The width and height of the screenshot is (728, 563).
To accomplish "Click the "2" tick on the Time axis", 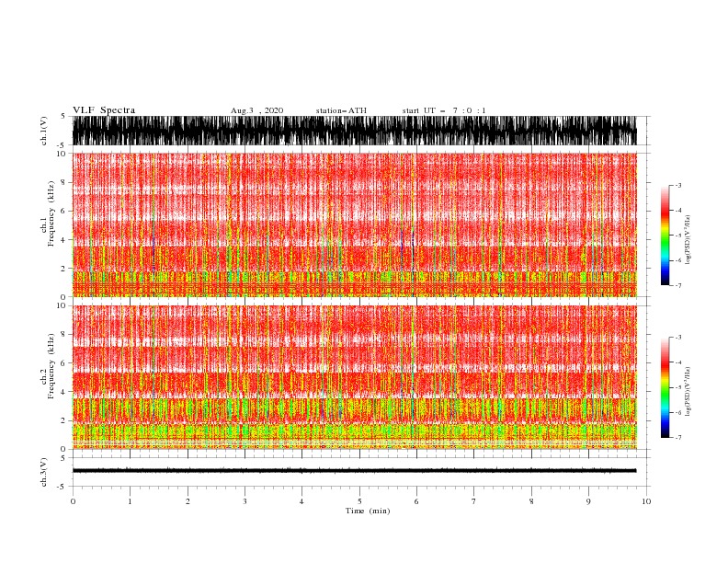I will point(188,501).
